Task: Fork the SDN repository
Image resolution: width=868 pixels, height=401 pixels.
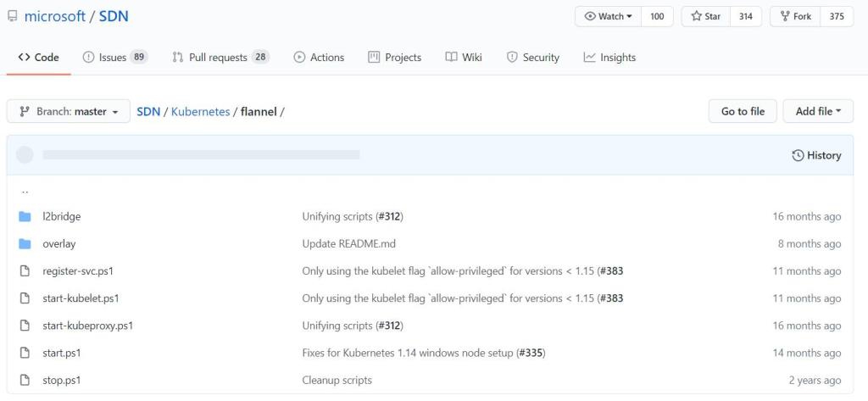Action: pos(795,16)
